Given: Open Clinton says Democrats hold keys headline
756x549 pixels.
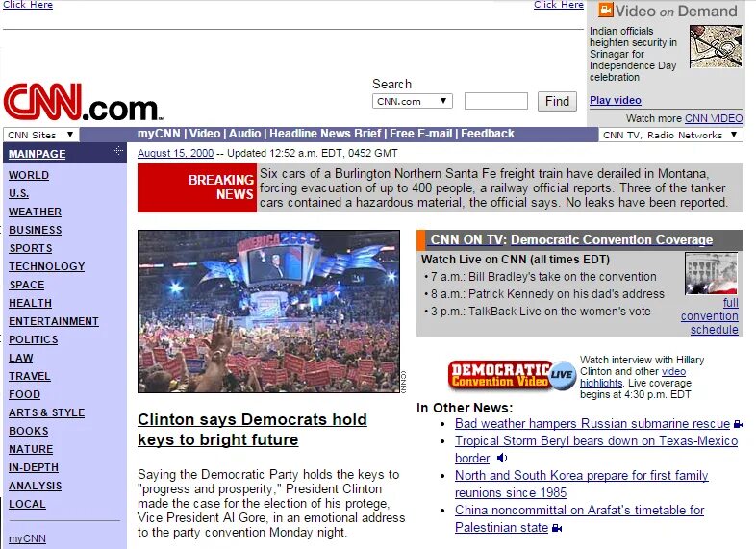Looking at the screenshot, I should tap(252, 430).
